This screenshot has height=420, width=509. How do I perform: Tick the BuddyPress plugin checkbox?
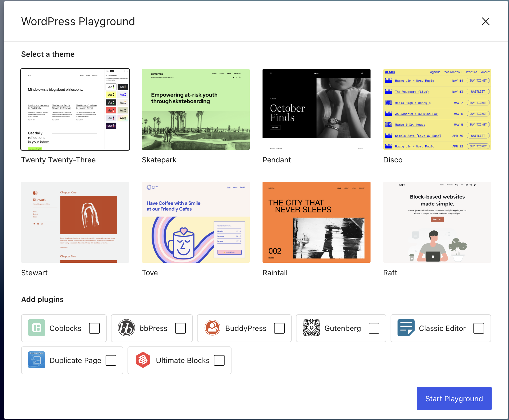point(279,328)
